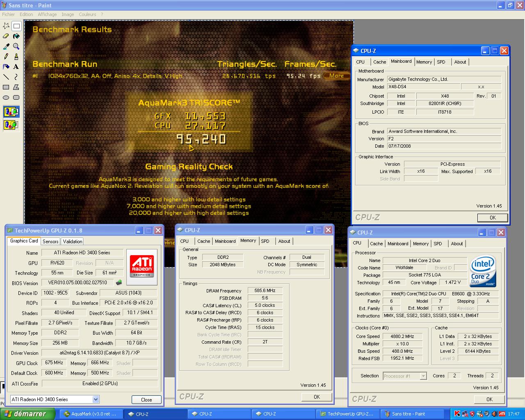Click the BIOS save chip icon in GPU-Z
This screenshot has width=525, height=420.
click(119, 283)
